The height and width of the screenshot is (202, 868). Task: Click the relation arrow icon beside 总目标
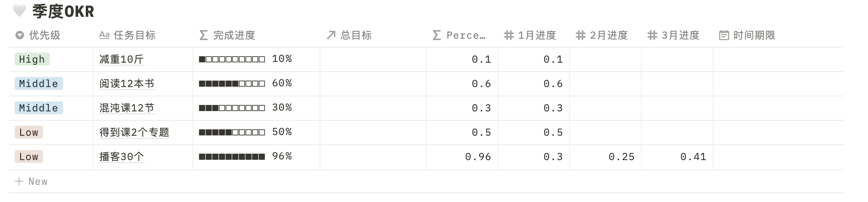tap(331, 35)
